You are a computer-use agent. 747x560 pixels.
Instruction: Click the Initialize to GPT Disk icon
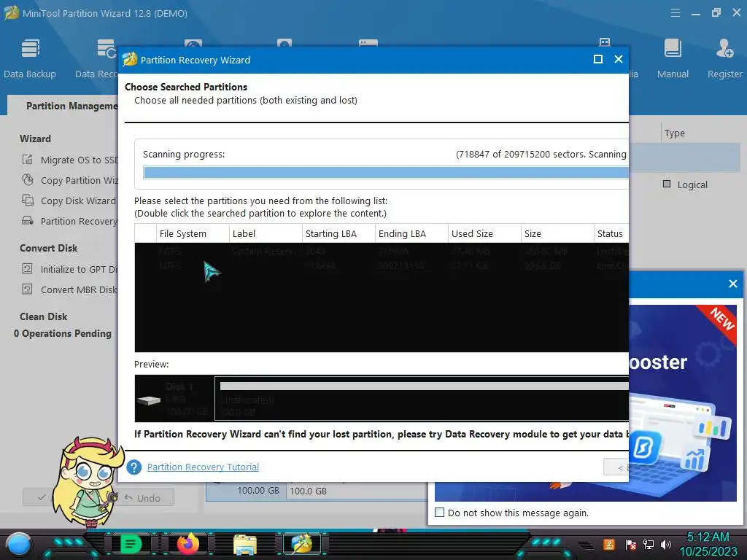point(28,269)
